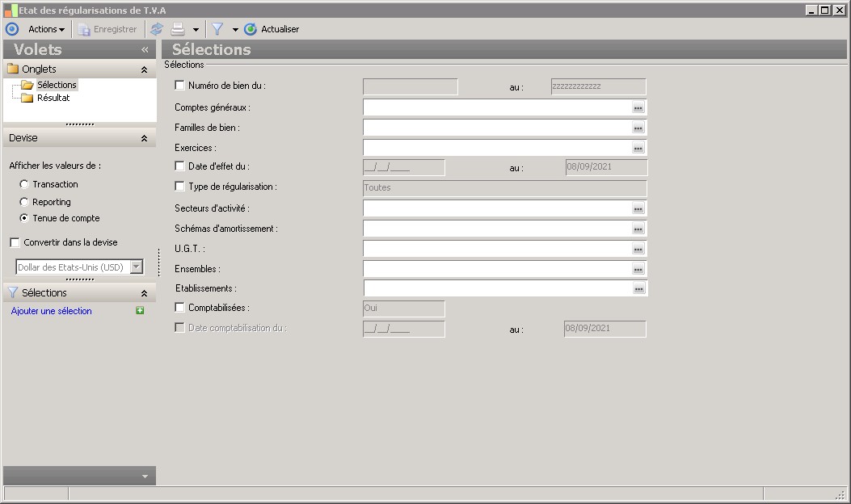Image resolution: width=851 pixels, height=504 pixels.
Task: Click the Ajouter une sélection link
Action: (52, 311)
